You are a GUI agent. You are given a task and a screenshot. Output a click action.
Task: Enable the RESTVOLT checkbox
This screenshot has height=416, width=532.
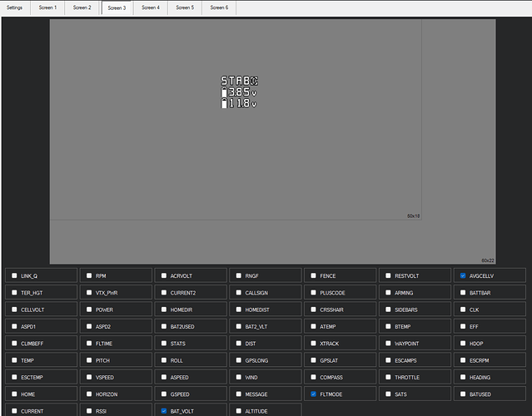(388, 275)
